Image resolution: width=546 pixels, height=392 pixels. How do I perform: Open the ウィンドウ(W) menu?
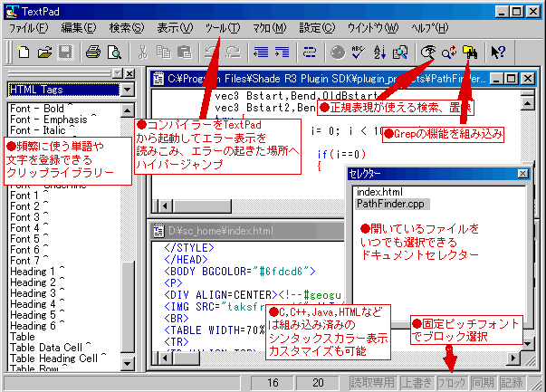click(373, 28)
